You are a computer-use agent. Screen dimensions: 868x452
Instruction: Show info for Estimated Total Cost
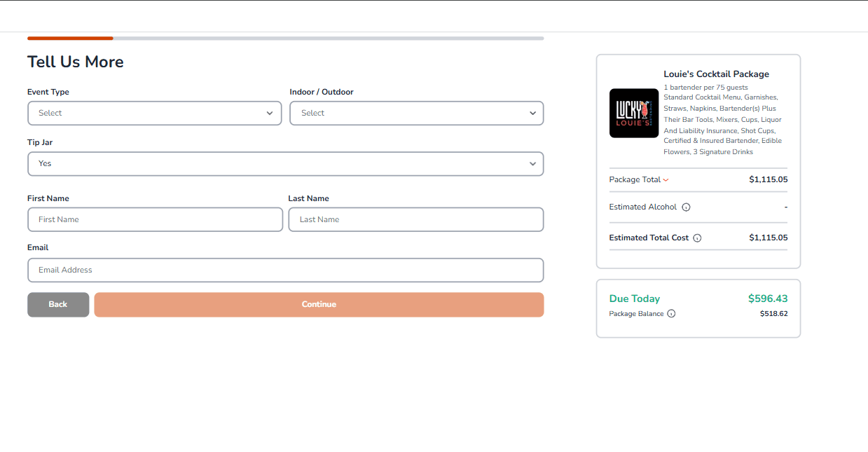(697, 238)
